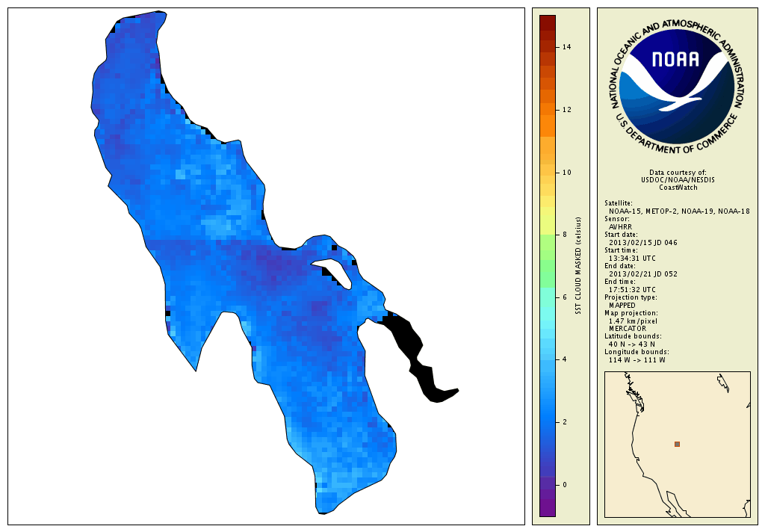Click the red location marker on inset map
Image resolution: width=765 pixels, height=532 pixels.
pos(677,444)
